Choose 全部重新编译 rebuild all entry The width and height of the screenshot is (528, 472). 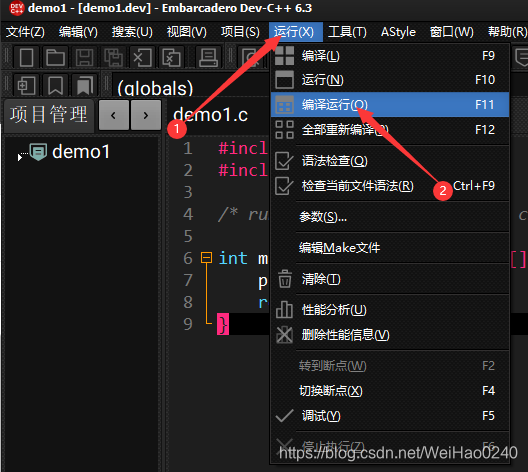[x=390, y=130]
